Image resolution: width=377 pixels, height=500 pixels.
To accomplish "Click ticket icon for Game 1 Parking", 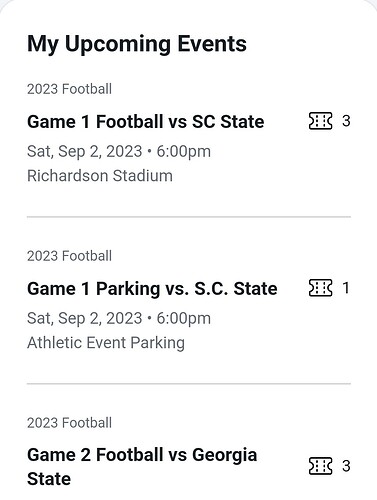I will tap(320, 288).
